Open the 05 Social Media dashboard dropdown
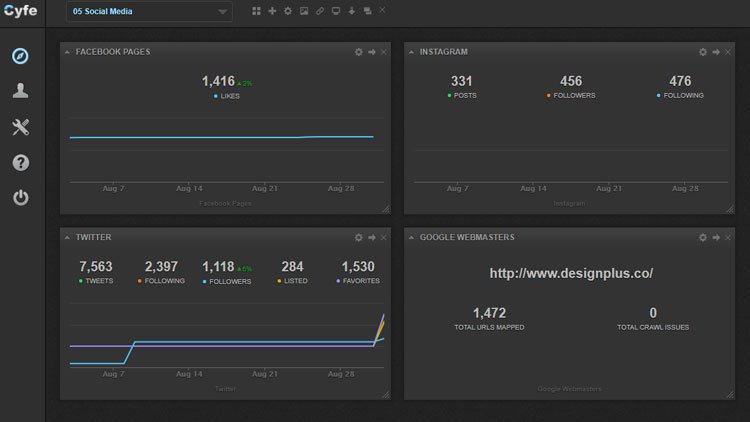This screenshot has width=750, height=422. click(149, 11)
